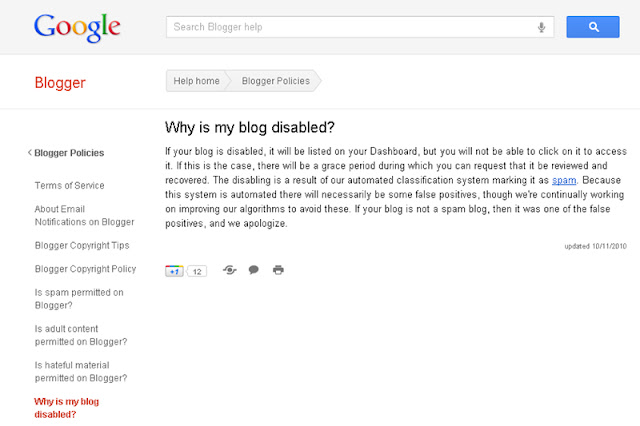Screen dimensions: 640x426
Task: Click the microphone voice search icon
Action: (x=541, y=27)
